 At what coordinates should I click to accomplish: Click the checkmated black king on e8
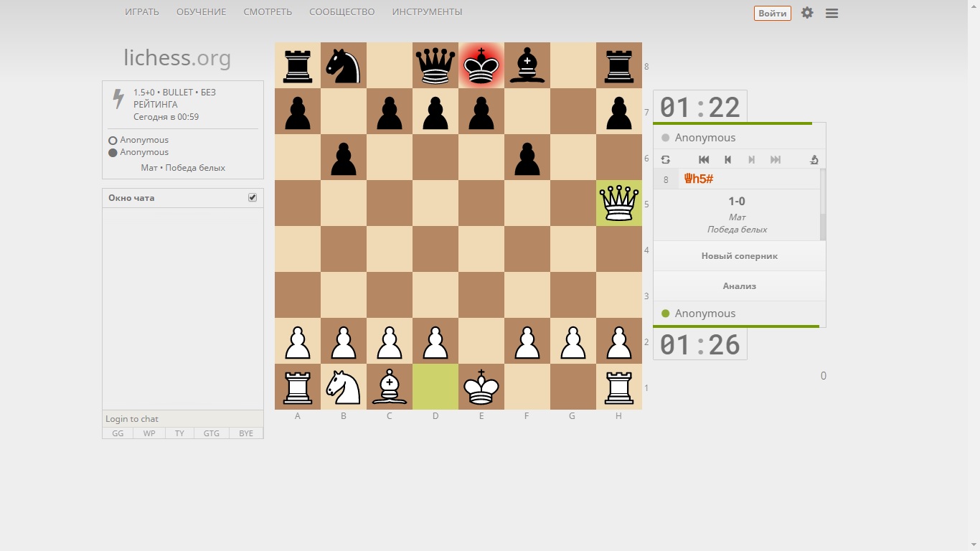(481, 65)
